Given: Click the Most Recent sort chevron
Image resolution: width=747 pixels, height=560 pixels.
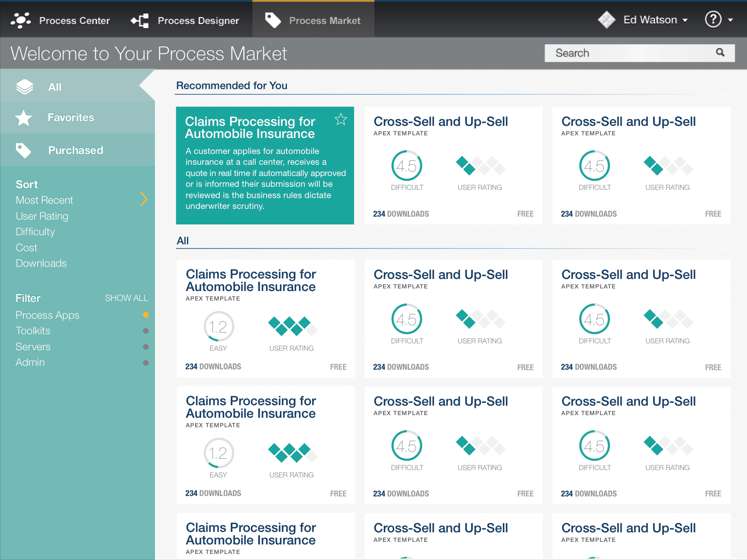Looking at the screenshot, I should pos(144,199).
